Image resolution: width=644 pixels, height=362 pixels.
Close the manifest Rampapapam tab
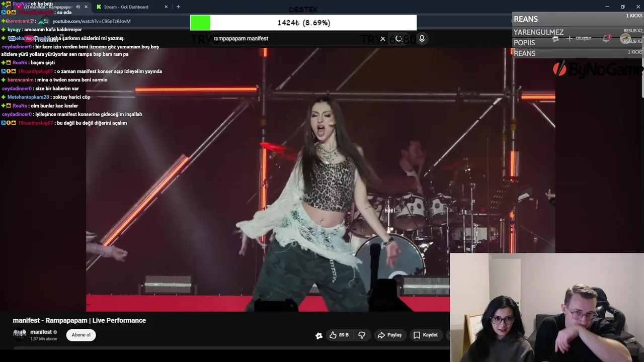pos(86,7)
